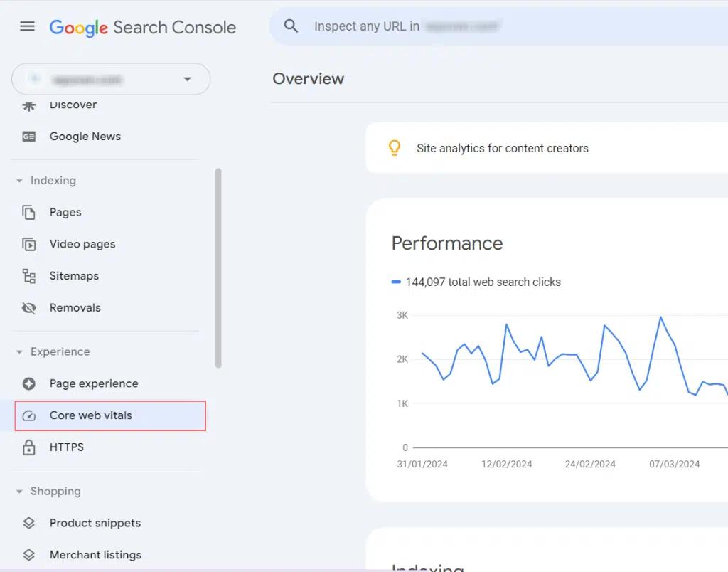Open the Pages indexing report
The width and height of the screenshot is (728, 572).
coord(65,212)
